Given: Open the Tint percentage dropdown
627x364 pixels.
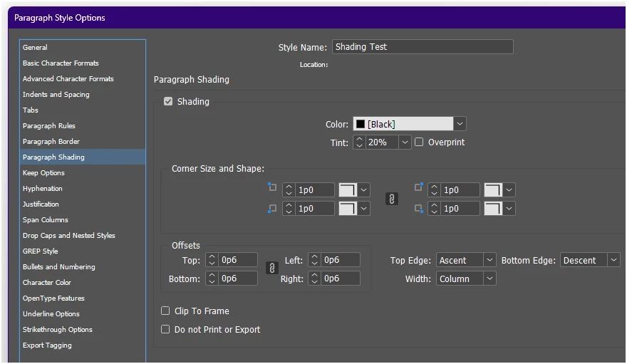Looking at the screenshot, I should (405, 142).
